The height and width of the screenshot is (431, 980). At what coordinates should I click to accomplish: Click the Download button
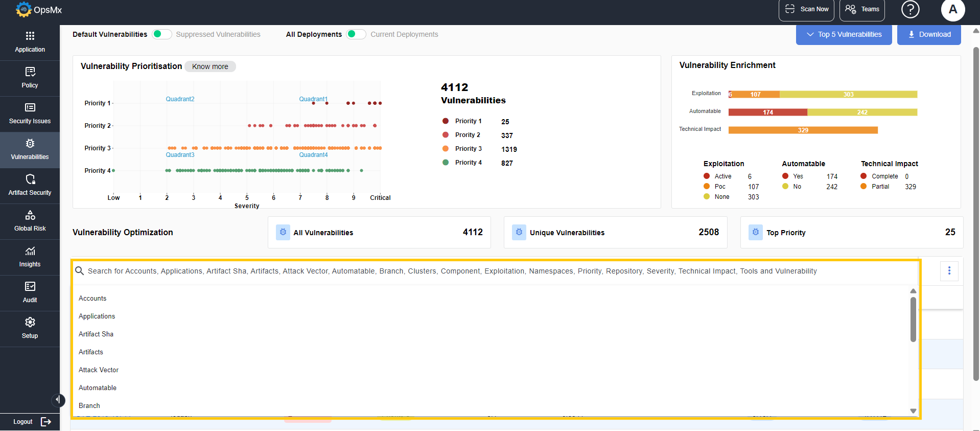pyautogui.click(x=929, y=34)
